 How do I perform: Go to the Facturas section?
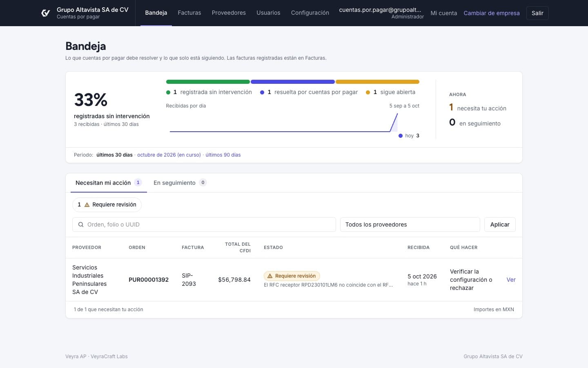pyautogui.click(x=189, y=13)
